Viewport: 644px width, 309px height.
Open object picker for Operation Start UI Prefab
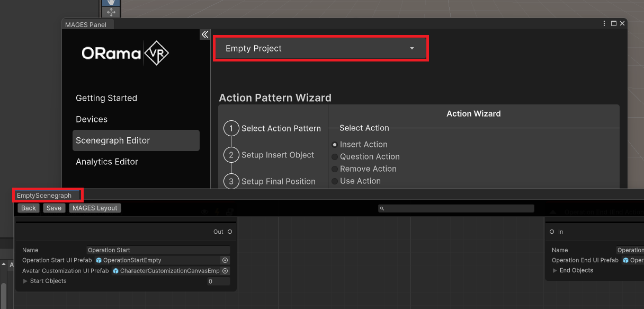click(x=225, y=260)
